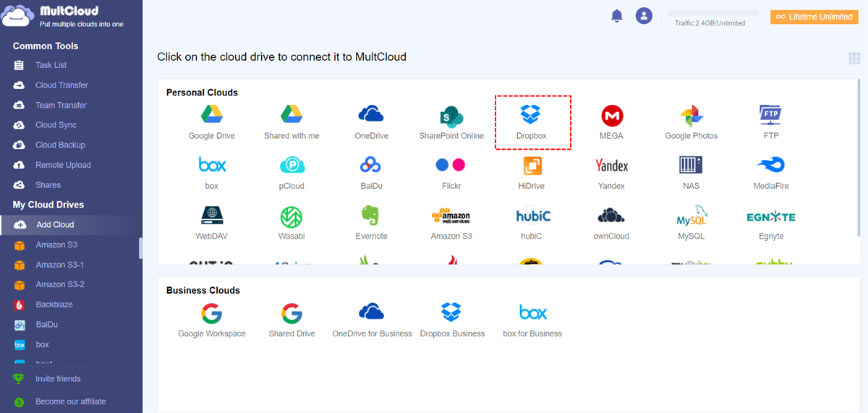Select HiDrive cloud
The image size is (868, 413).
coord(532,173)
